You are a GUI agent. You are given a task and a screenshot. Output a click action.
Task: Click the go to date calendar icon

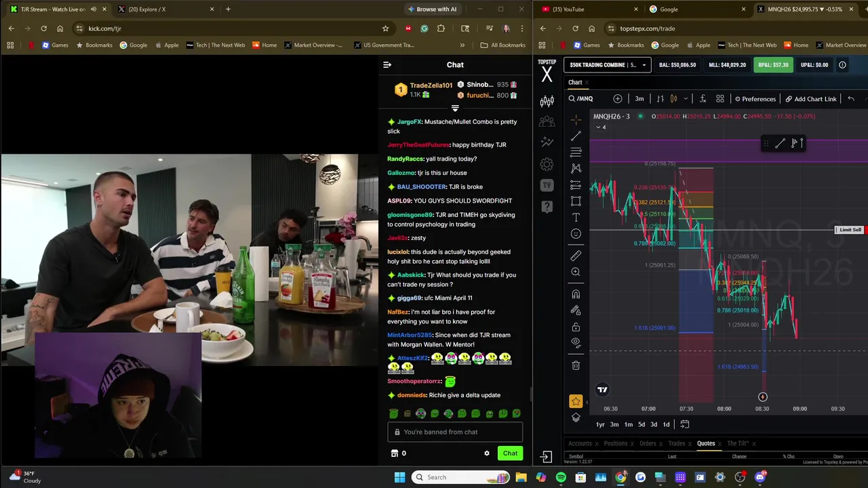pos(685,424)
